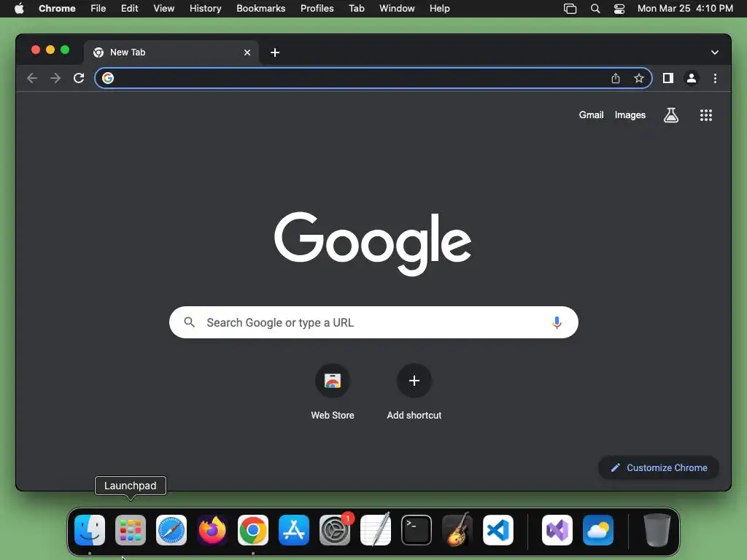Launch Safari from the Dock
The image size is (747, 560).
[x=171, y=530]
